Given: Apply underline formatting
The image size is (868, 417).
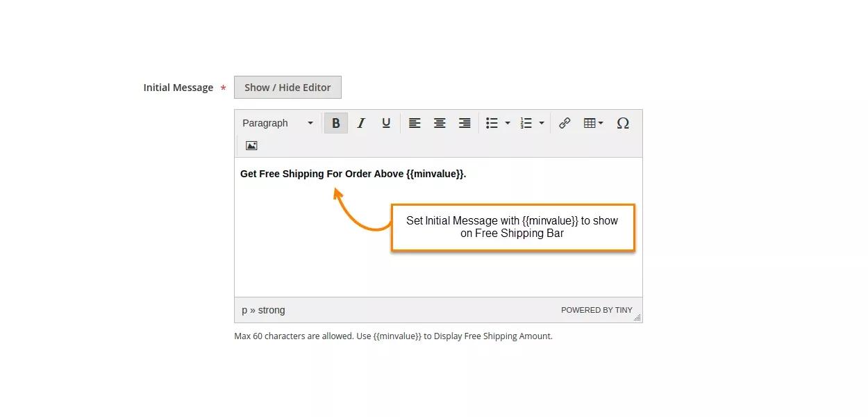Looking at the screenshot, I should tap(386, 123).
